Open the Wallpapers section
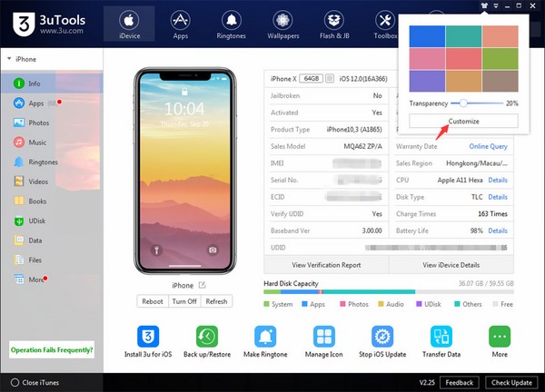Viewport: 545px width, 392px height. pos(282,24)
